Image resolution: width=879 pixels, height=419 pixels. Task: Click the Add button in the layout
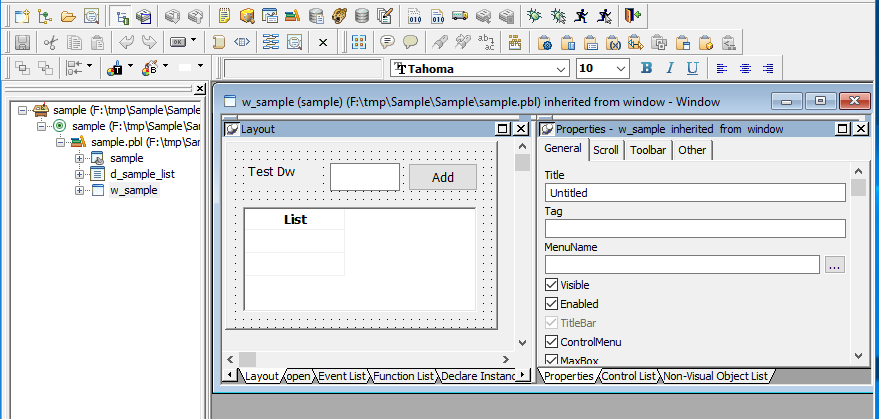442,177
